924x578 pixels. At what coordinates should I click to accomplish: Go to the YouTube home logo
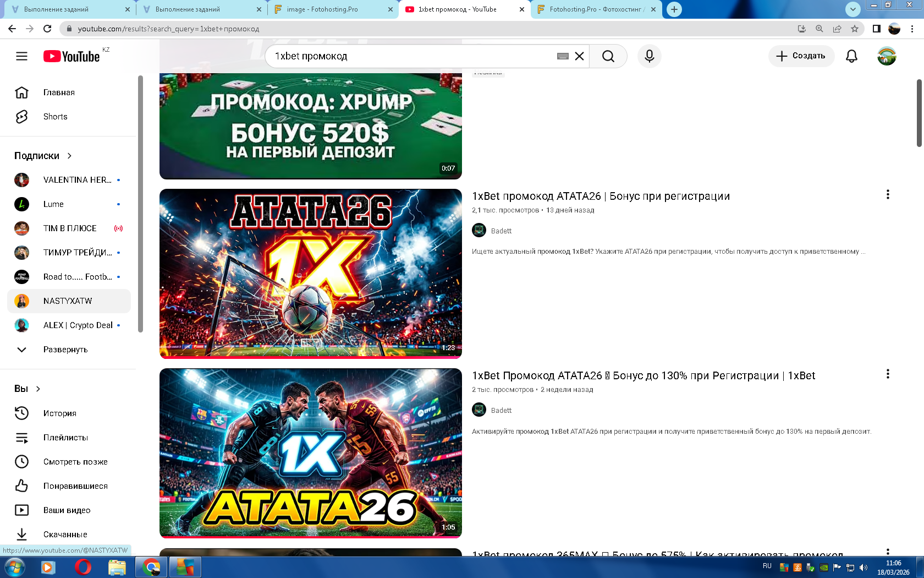coord(72,56)
